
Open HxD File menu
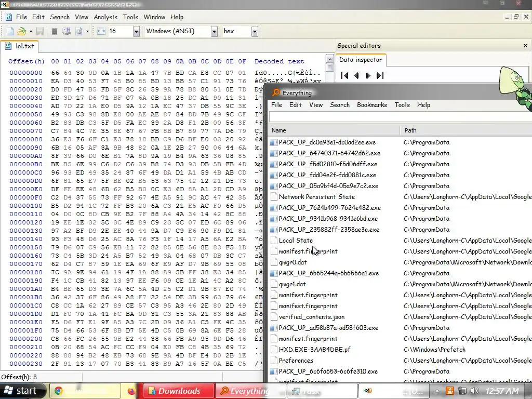21,17
